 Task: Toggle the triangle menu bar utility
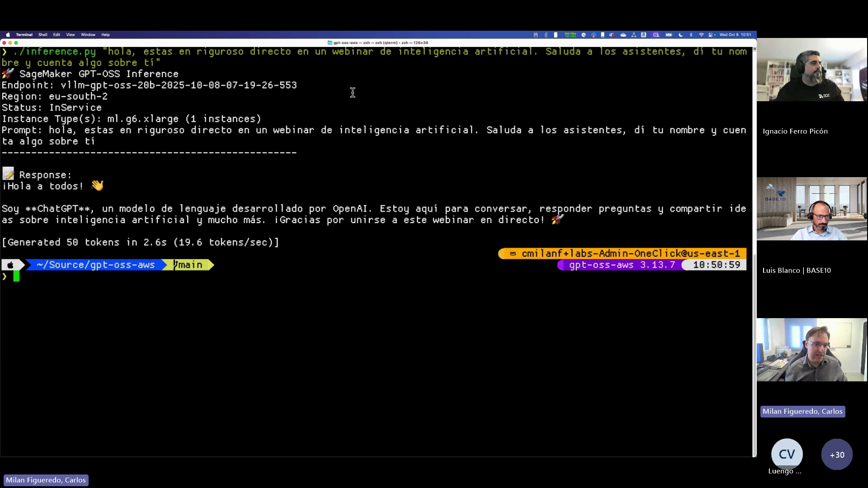[x=633, y=35]
